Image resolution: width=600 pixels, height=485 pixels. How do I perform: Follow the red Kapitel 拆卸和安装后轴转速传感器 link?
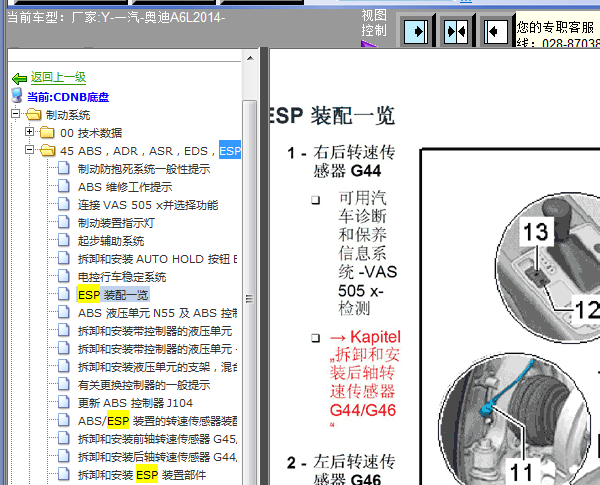click(365, 379)
